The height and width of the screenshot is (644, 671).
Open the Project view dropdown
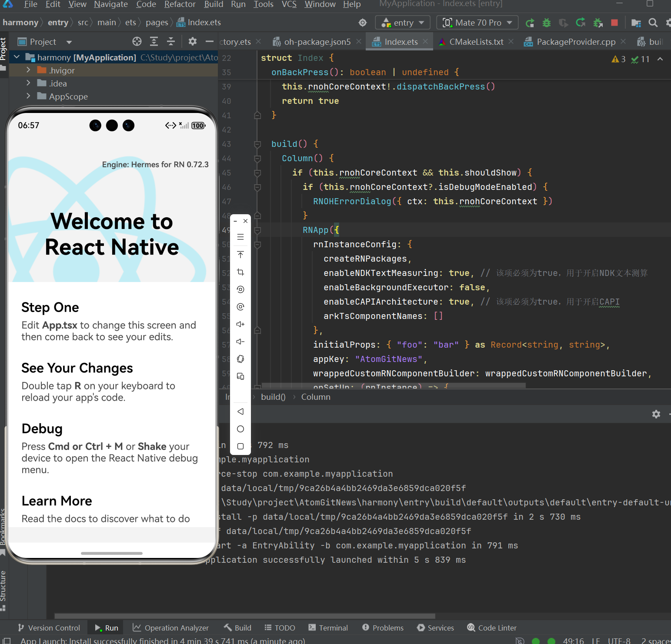coord(69,42)
